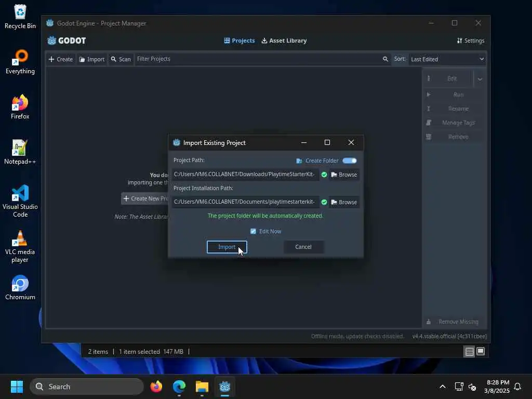Select the Visual Studio Code desktop icon

tap(20, 201)
